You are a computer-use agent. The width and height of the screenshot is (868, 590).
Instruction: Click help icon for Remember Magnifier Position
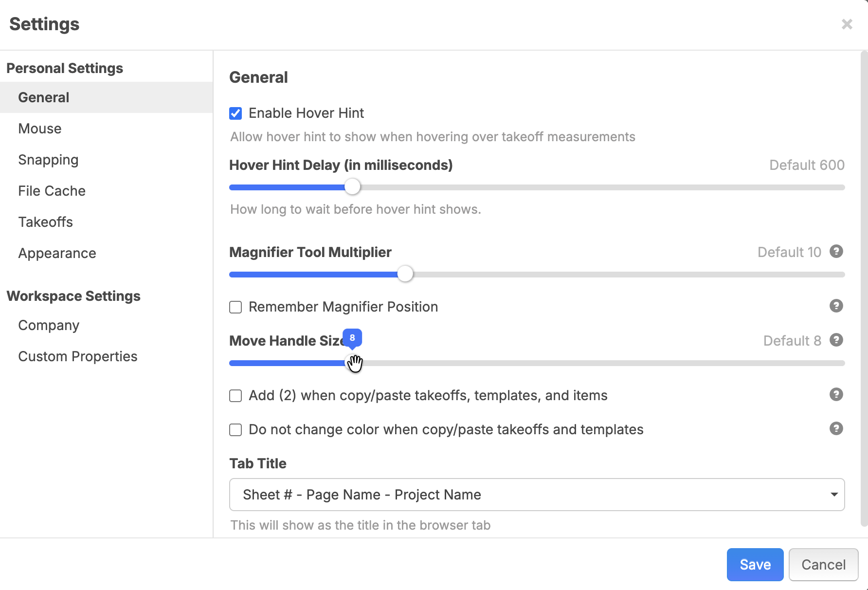tap(836, 306)
